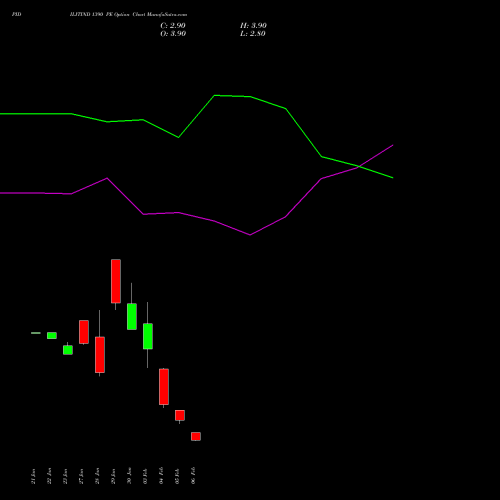Click the closing price value C: 2.90
This screenshot has width=500, height=500.
pos(173,26)
